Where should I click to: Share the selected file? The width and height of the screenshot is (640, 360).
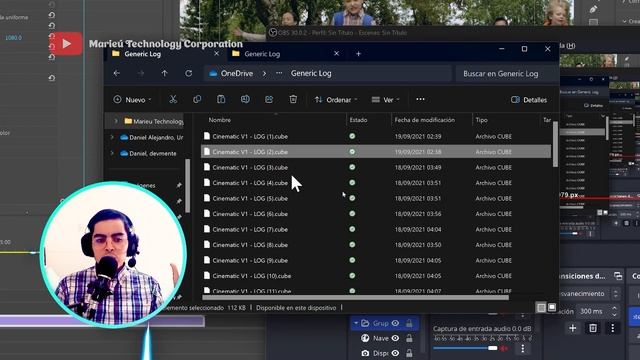269,99
